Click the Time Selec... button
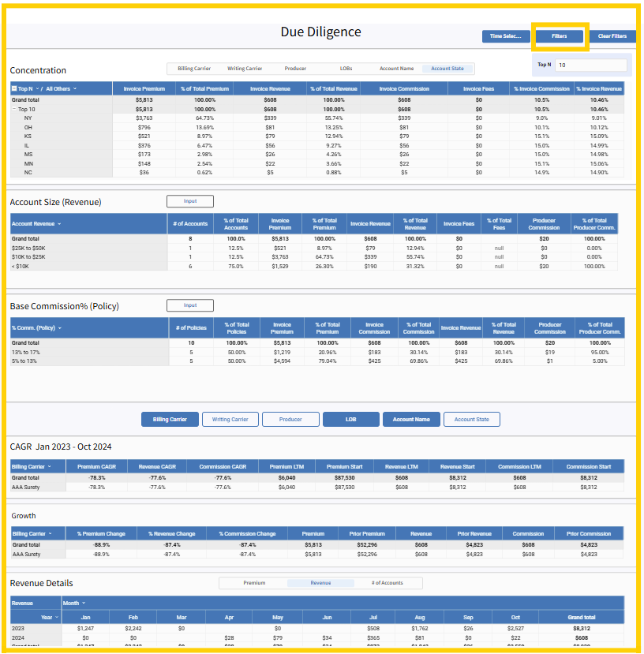 (x=506, y=36)
